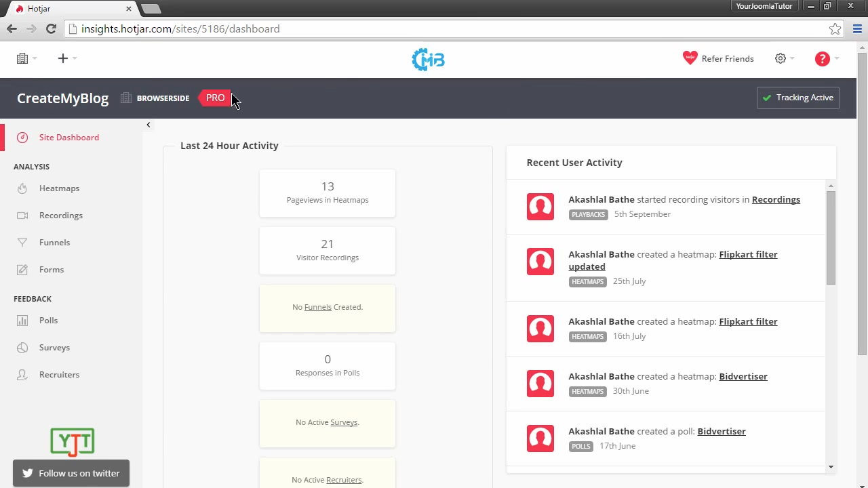Screen dimensions: 868x488
Task: Open the red help question dropdown
Action: tap(826, 59)
